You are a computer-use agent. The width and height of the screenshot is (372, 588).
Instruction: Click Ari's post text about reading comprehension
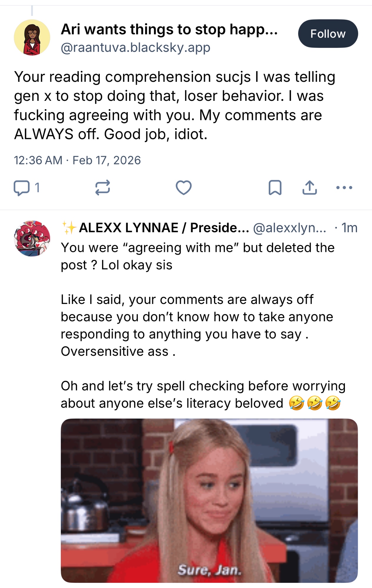click(x=174, y=105)
